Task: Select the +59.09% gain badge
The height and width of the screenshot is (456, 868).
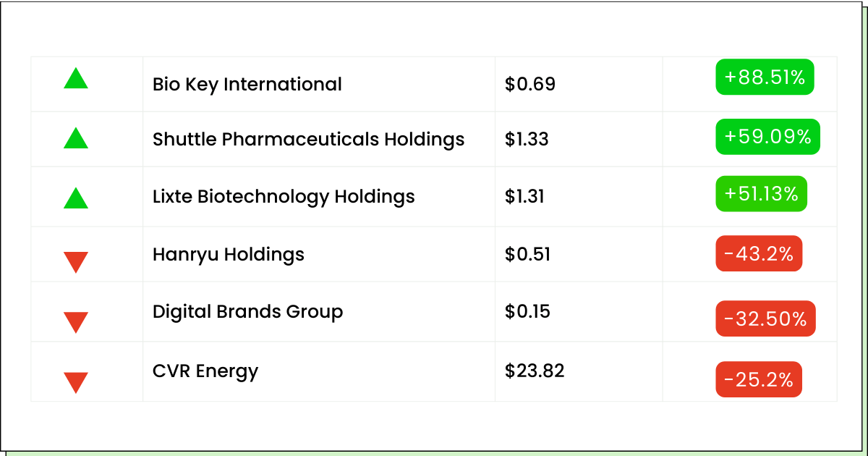Action: 768,137
